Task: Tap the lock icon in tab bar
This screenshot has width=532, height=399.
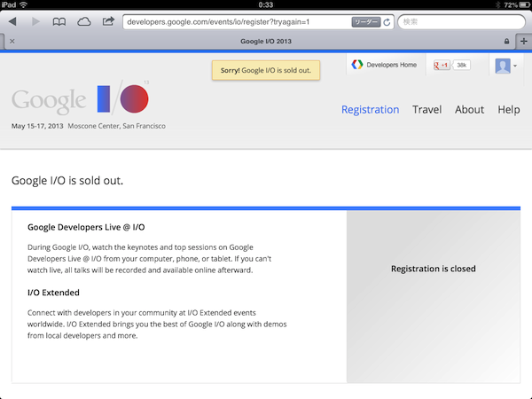Action: [x=506, y=42]
